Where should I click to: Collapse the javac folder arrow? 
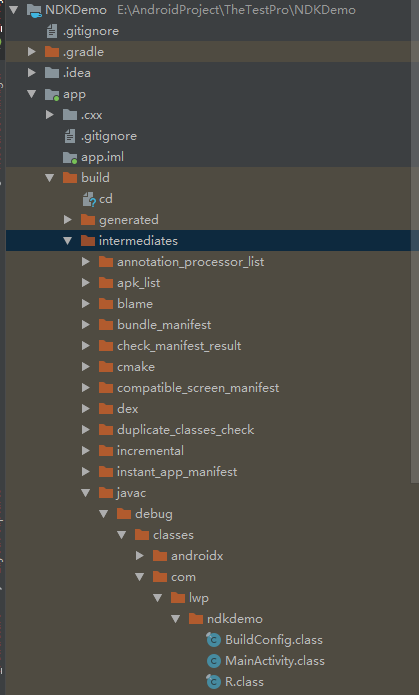86,493
